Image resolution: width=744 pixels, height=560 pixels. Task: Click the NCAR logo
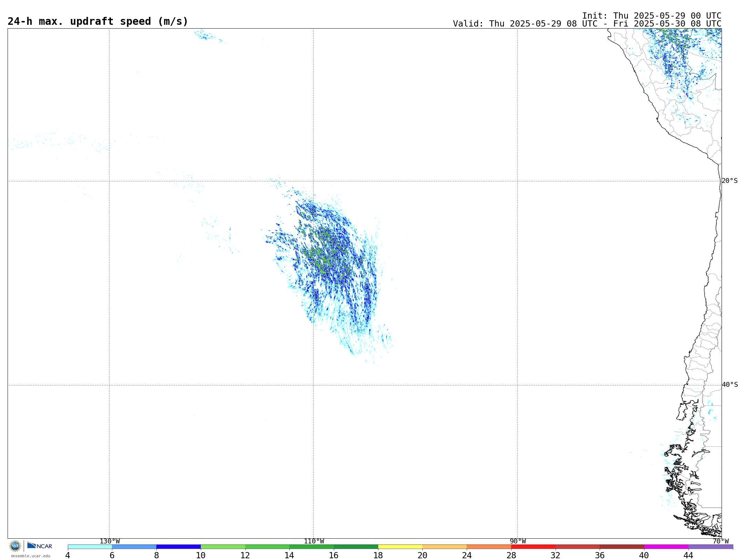pos(40,546)
